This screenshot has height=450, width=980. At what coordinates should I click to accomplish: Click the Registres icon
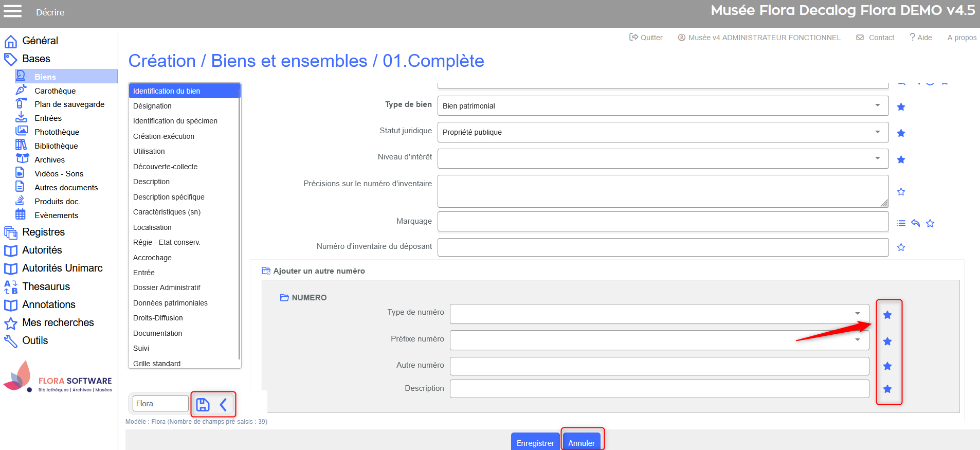[11, 232]
